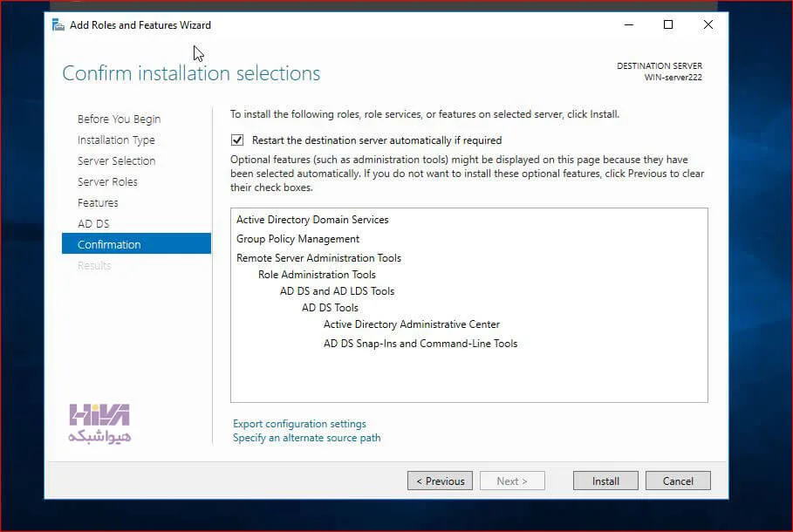Click the wizard title bar icon

(x=58, y=24)
